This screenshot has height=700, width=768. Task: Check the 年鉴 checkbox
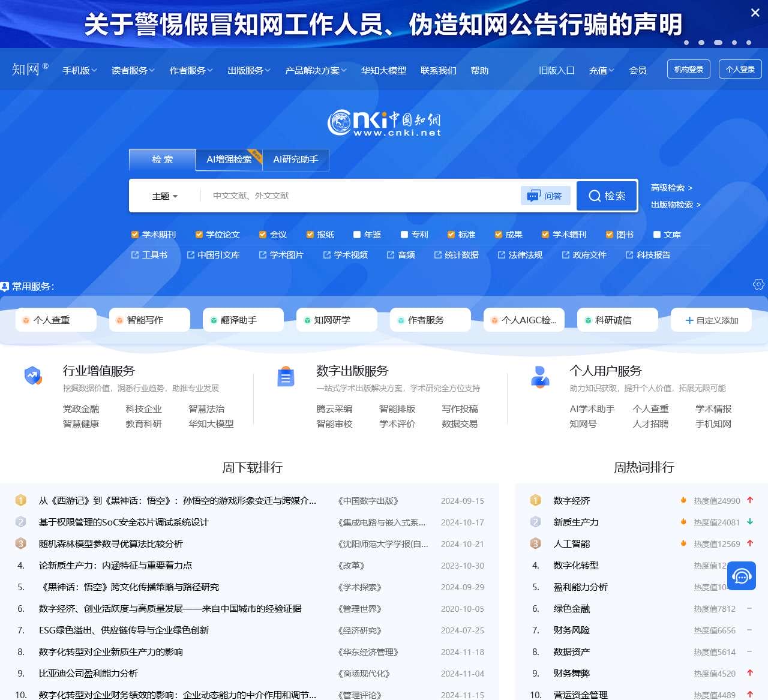(x=357, y=235)
